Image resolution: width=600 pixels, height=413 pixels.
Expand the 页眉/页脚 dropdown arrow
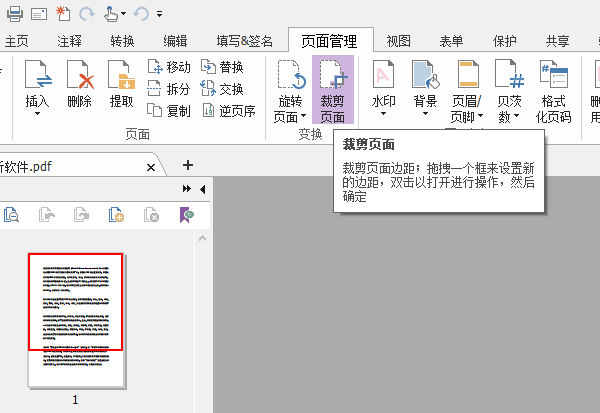point(480,116)
